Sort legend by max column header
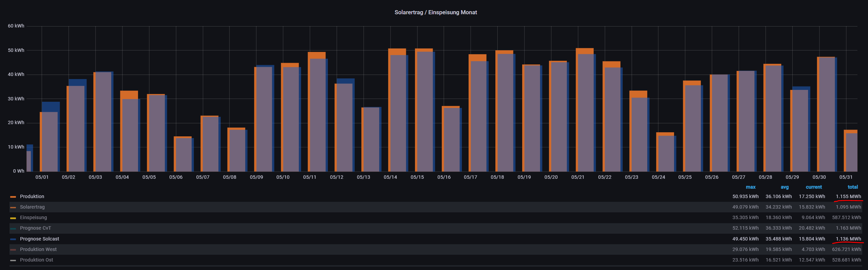868x270 pixels. pos(750,187)
